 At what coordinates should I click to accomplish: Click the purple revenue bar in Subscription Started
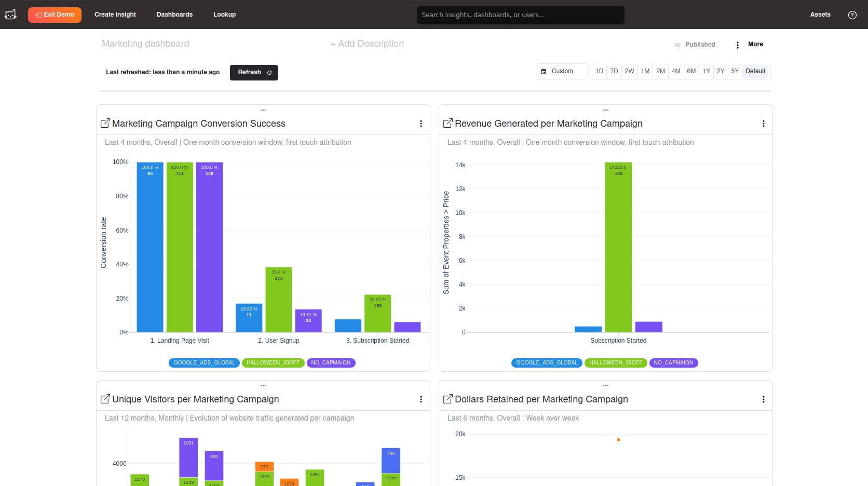pos(648,327)
